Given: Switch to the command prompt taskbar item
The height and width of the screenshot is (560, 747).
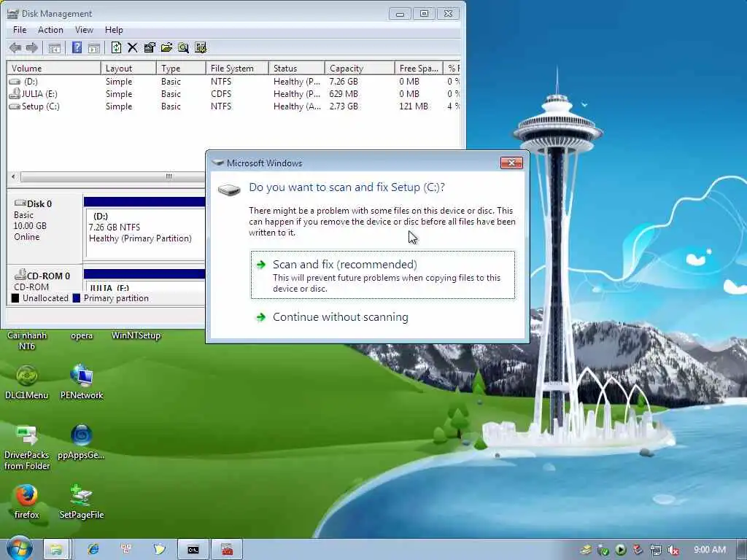Looking at the screenshot, I should point(193,550).
